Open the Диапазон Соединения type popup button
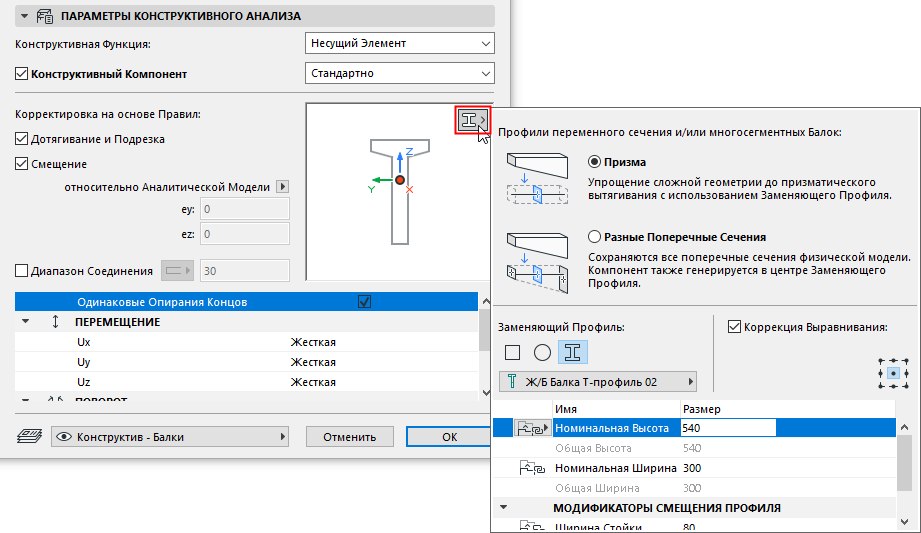The image size is (921, 533). pos(177,271)
